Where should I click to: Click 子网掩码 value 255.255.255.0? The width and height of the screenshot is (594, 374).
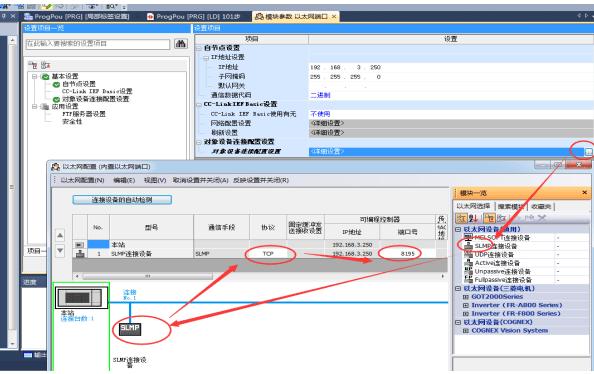451,77
